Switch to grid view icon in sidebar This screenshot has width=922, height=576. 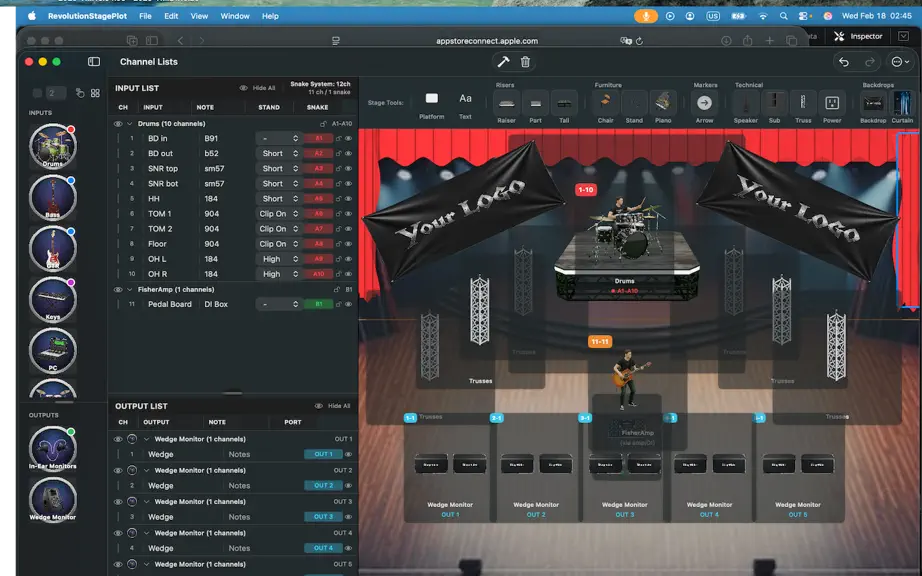(x=95, y=93)
